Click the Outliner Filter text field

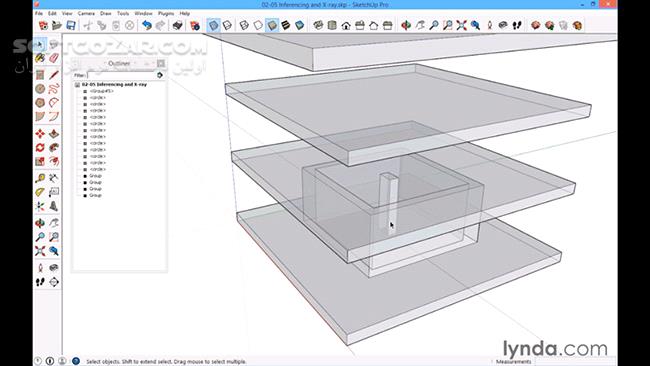point(120,75)
